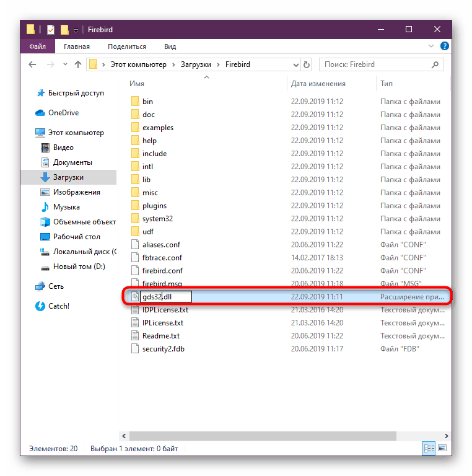
Task: Open Музыка in the navigation pane
Action: (60, 207)
